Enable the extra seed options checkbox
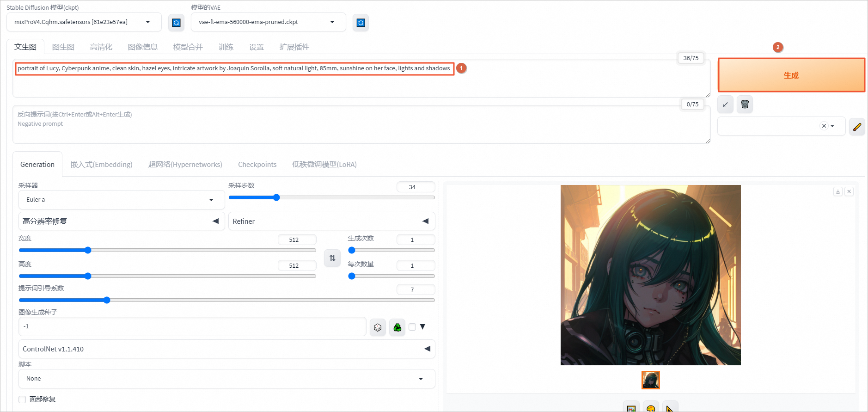Image resolution: width=868 pixels, height=412 pixels. 412,327
